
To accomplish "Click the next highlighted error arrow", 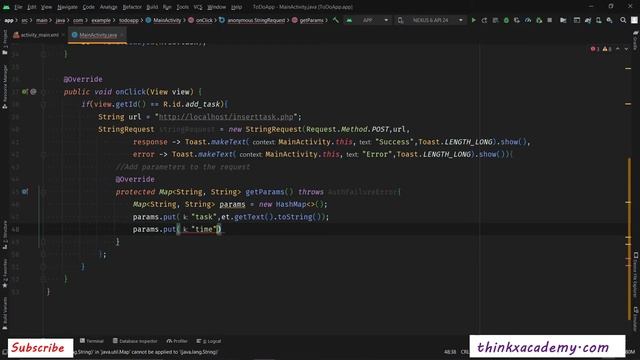I will (x=626, y=49).
